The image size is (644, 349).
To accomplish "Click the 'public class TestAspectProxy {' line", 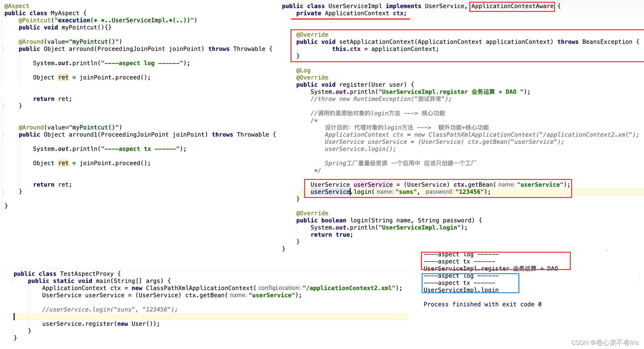I will coord(67,274).
